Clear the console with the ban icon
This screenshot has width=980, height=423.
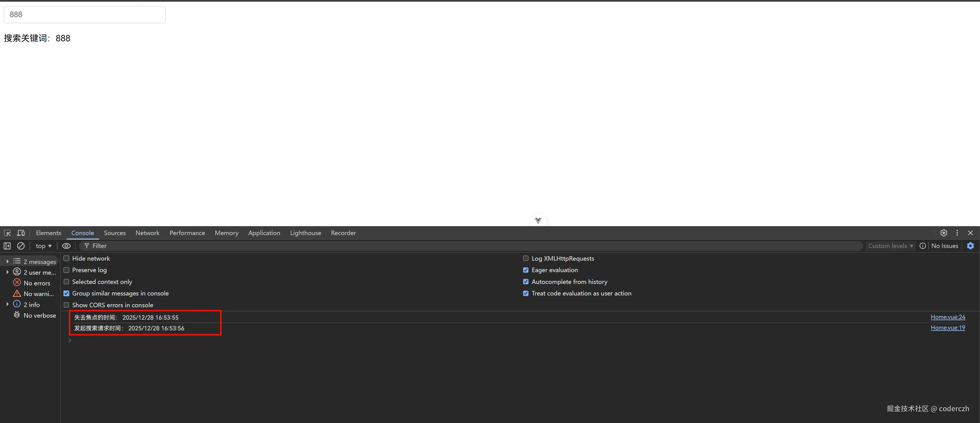(x=21, y=246)
